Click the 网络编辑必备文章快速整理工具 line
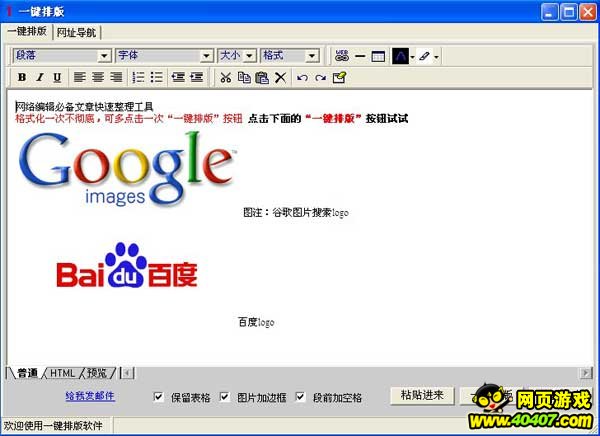The image size is (600, 436). click(x=85, y=107)
